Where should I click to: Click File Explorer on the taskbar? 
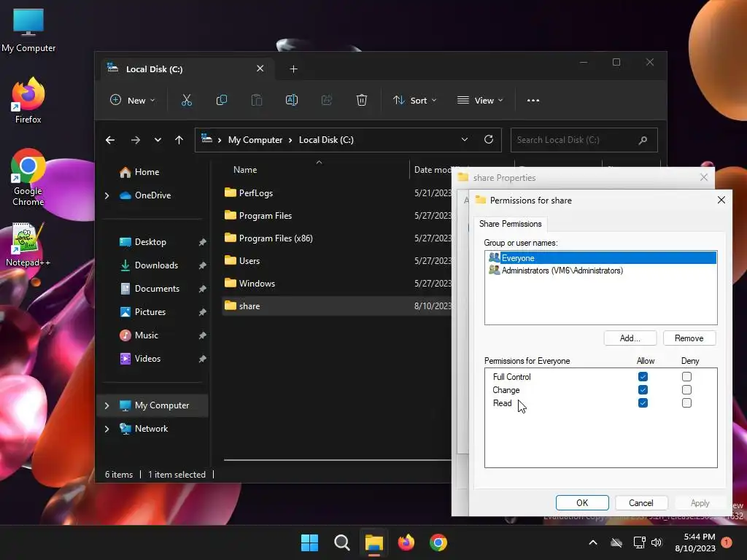click(x=374, y=542)
